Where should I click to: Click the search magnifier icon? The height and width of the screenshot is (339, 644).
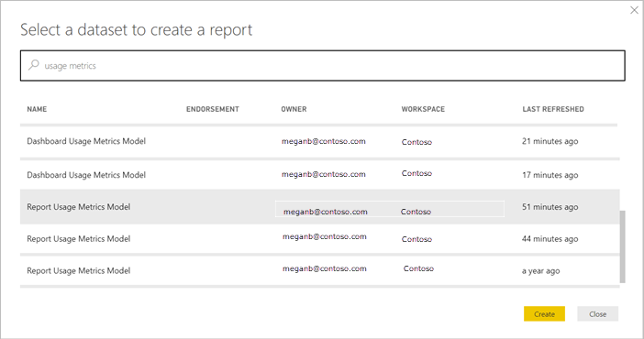coord(33,65)
